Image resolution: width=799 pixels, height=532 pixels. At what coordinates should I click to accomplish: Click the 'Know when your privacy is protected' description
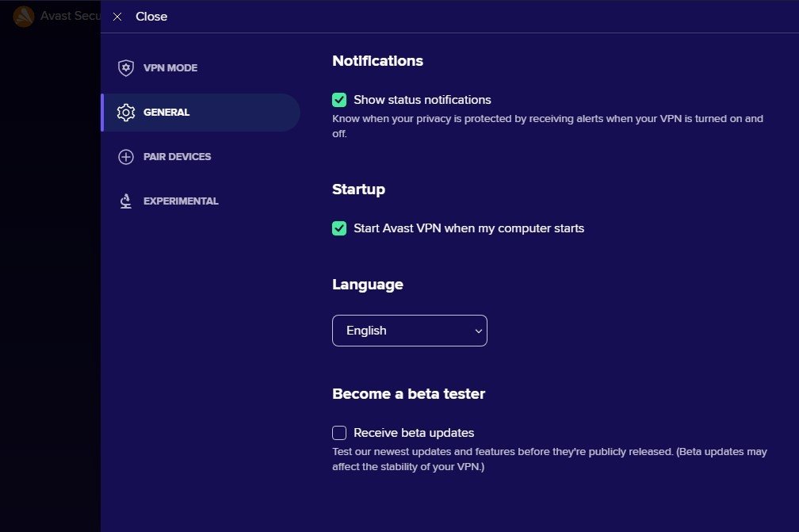click(548, 126)
